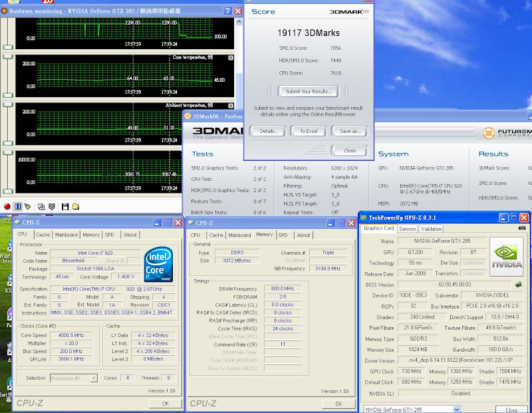This screenshot has height=413, width=532.
Task: Select the SPD tab in right CPU-Z window
Action: (x=283, y=235)
